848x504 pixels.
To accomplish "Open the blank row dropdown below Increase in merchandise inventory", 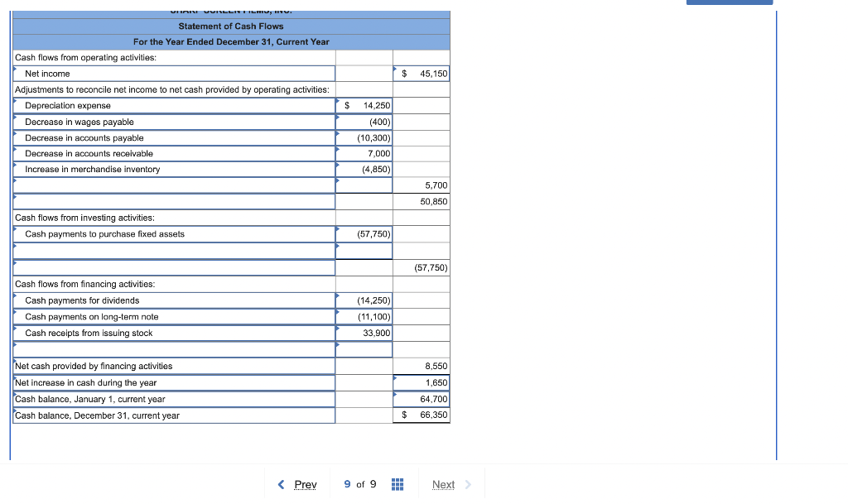I will click(x=338, y=180).
